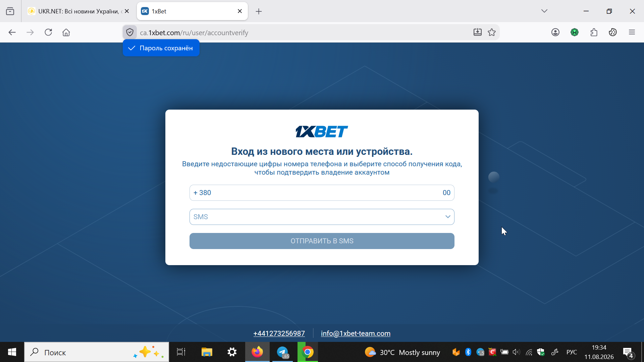Viewport: 644px width, 362px height.
Task: Open the volume speaker tray icon
Action: coord(516,352)
